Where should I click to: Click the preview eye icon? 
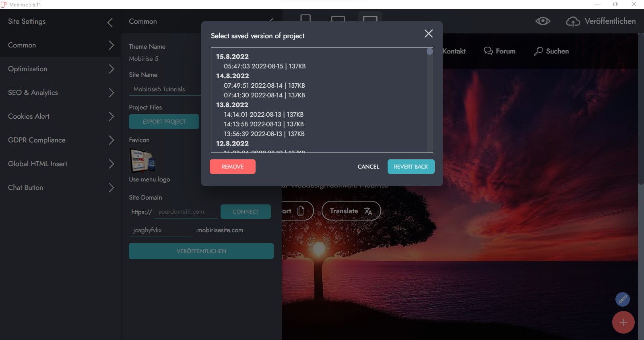[543, 21]
